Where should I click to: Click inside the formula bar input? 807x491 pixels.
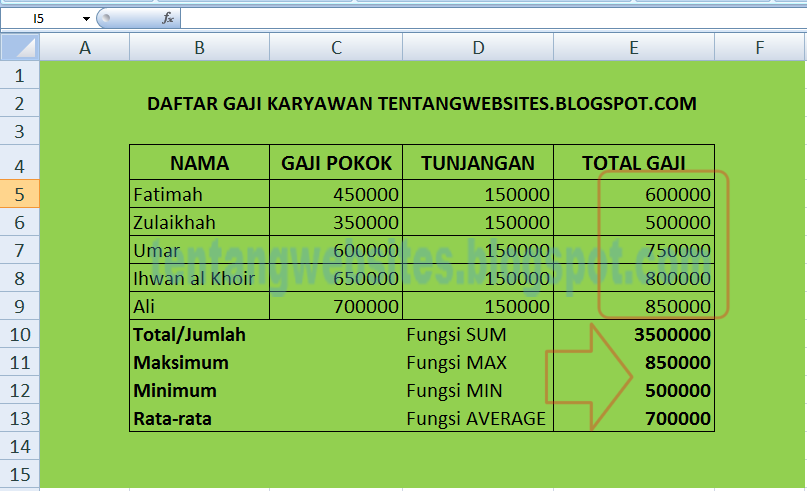point(494,19)
